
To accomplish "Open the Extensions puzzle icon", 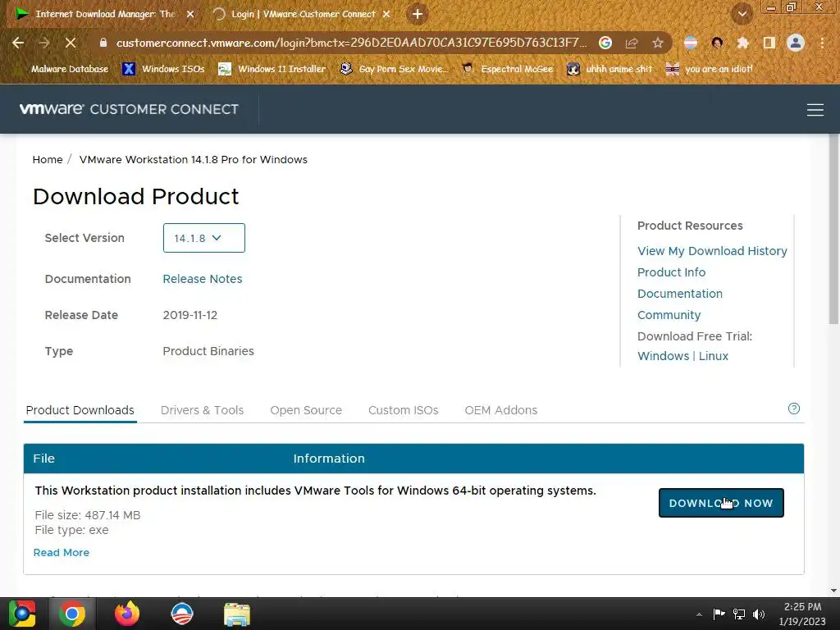I will (x=743, y=43).
